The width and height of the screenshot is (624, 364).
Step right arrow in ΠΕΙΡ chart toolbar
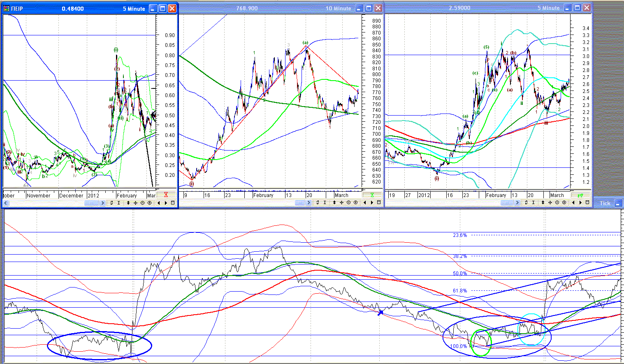tap(166, 203)
